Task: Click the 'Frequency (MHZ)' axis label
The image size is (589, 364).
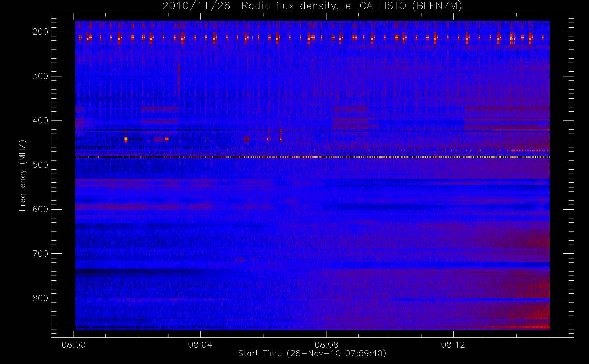Action: coord(23,175)
